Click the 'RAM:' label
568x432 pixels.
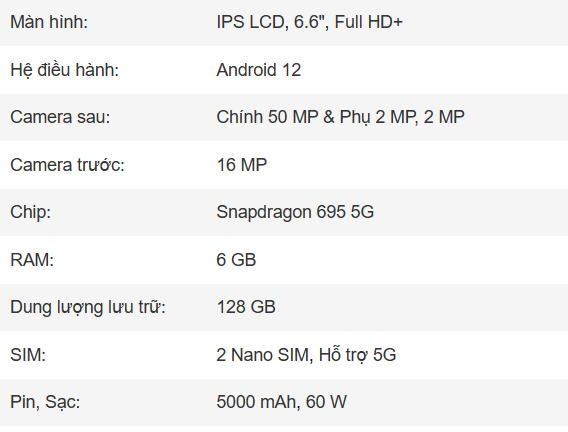click(32, 260)
